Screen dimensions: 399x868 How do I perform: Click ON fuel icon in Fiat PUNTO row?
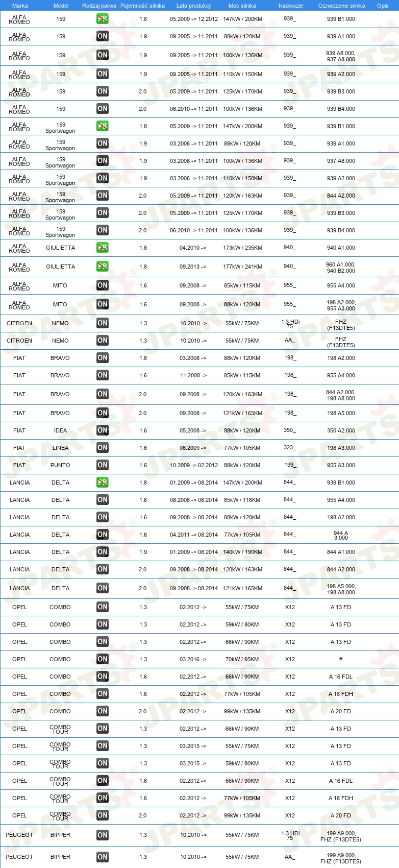[103, 465]
